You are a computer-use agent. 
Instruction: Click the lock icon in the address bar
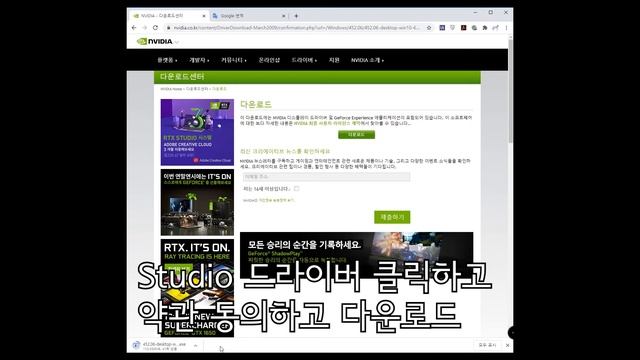coord(168,28)
